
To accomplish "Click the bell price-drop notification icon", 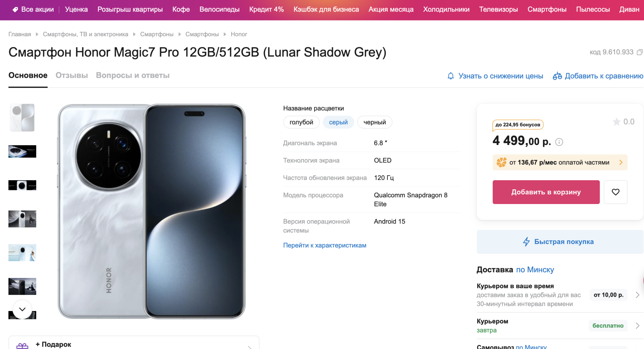I will [x=451, y=76].
